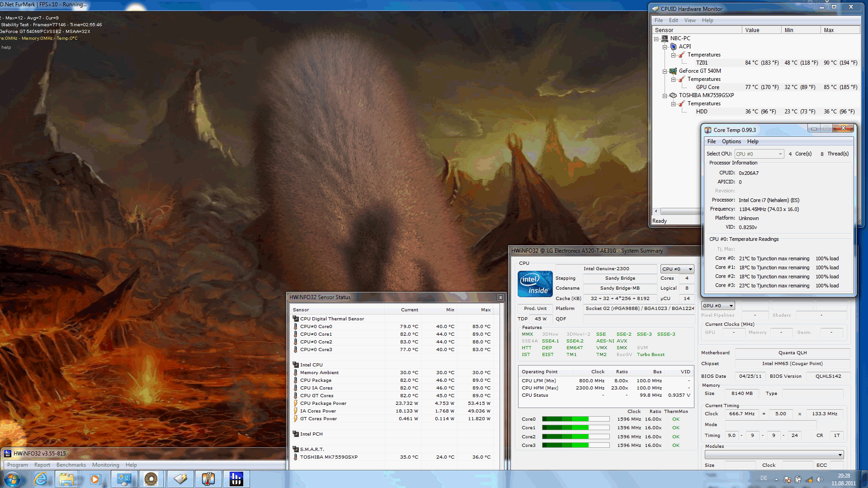Click the Intel inside logo
The width and height of the screenshot is (868, 488).
point(535,284)
